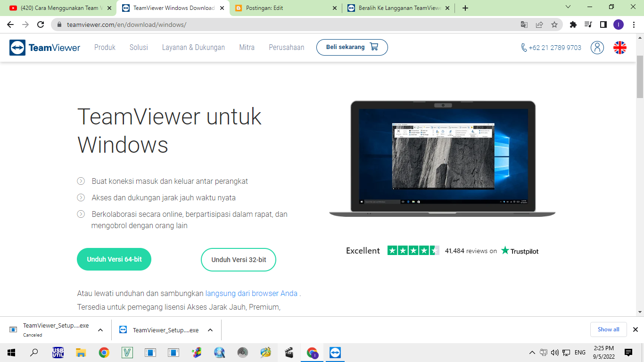Open the Mitra menu
Viewport: 644px width, 362px height.
pos(247,48)
